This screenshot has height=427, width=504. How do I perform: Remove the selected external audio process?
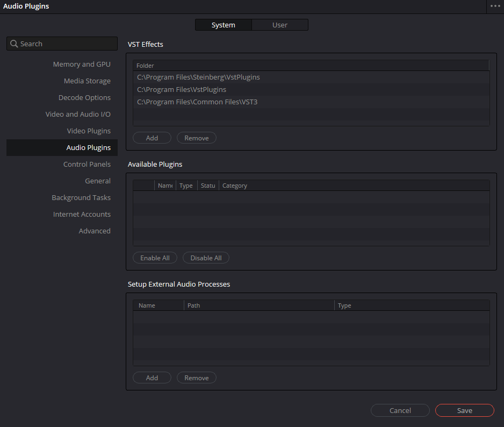pos(197,378)
